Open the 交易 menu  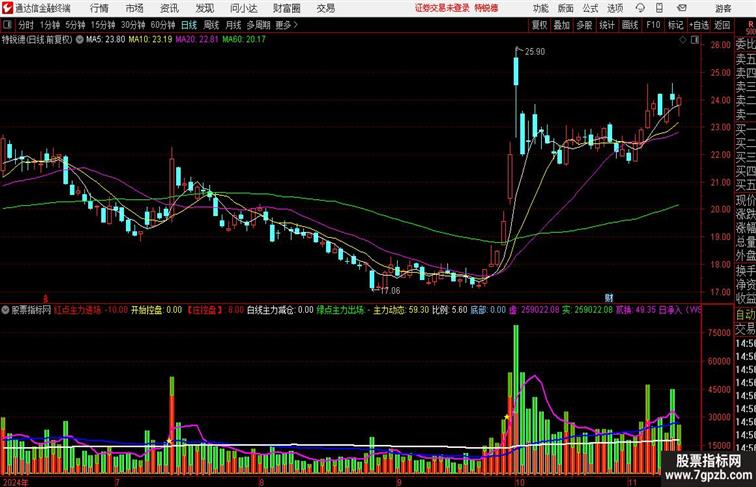325,8
